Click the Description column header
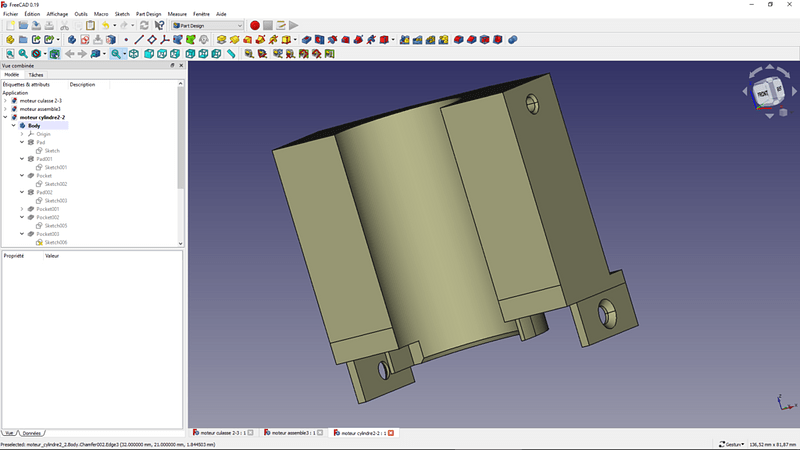 point(83,85)
